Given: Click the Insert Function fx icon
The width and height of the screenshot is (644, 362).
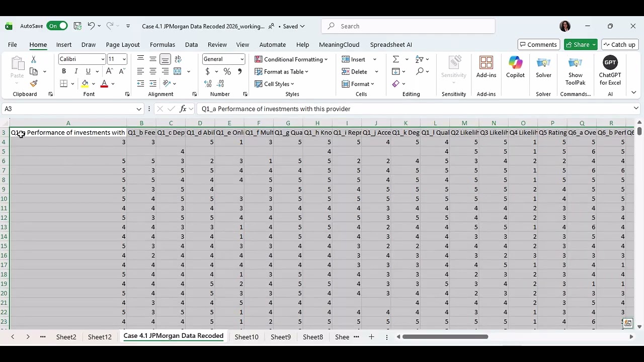Looking at the screenshot, I should [183, 109].
